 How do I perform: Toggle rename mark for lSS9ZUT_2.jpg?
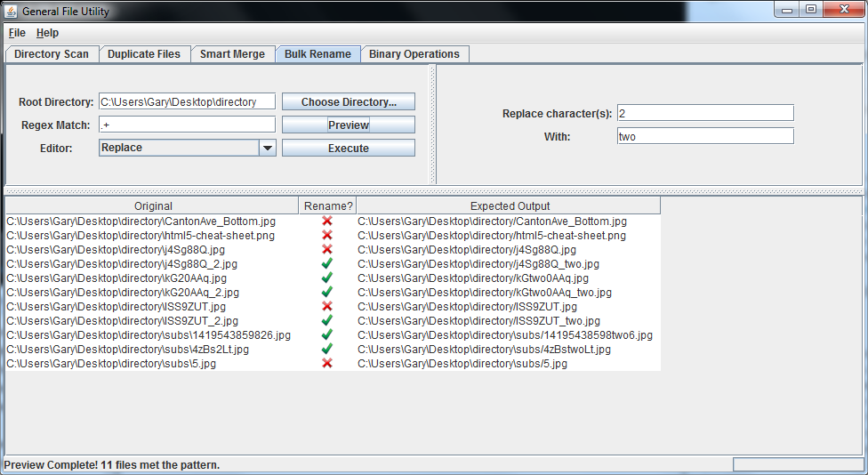click(x=327, y=321)
